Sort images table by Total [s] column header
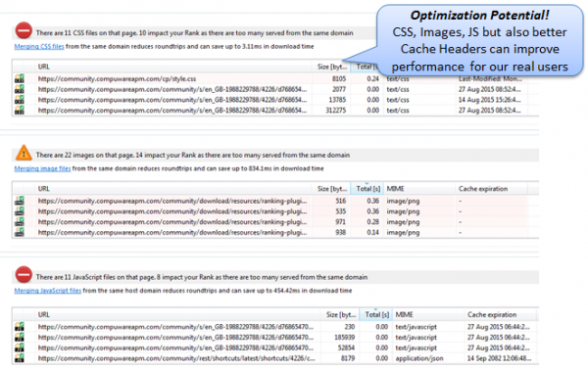The height and width of the screenshot is (370, 588). pyautogui.click(x=367, y=189)
